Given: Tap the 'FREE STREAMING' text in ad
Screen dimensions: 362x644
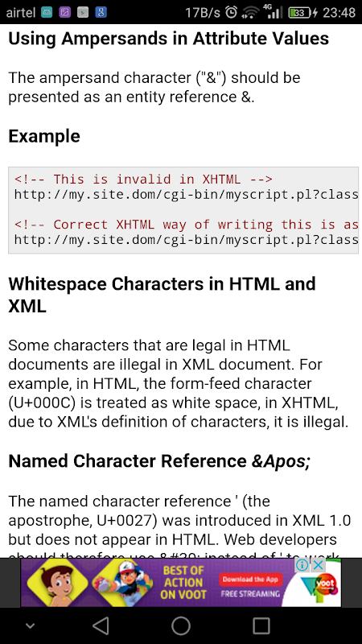Looking at the screenshot, I should [250, 593].
